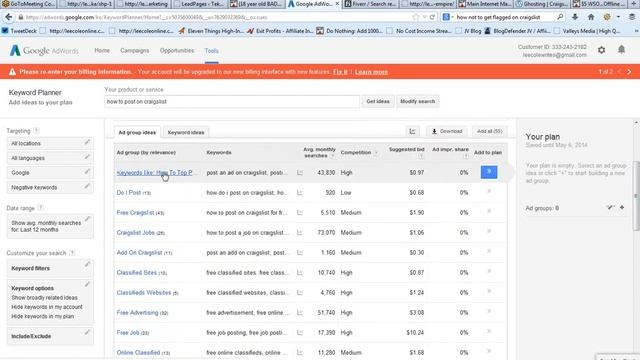
Task: Click the Avg. monthly searches column header
Action: click(319, 152)
